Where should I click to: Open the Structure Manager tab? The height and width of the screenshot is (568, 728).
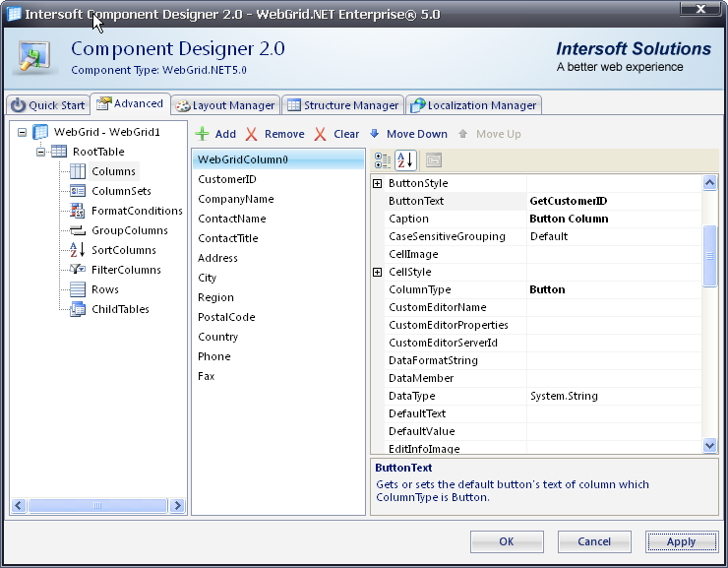coord(342,105)
